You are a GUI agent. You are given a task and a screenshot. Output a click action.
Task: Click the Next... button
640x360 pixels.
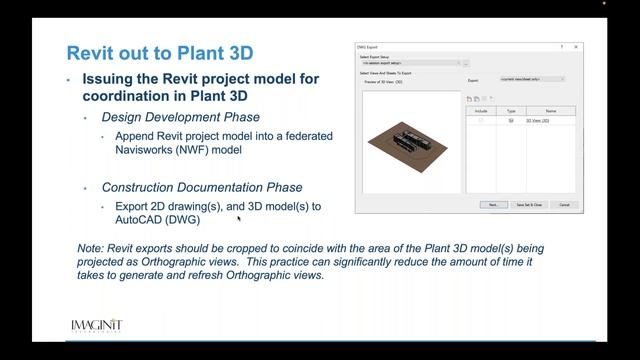(x=493, y=205)
